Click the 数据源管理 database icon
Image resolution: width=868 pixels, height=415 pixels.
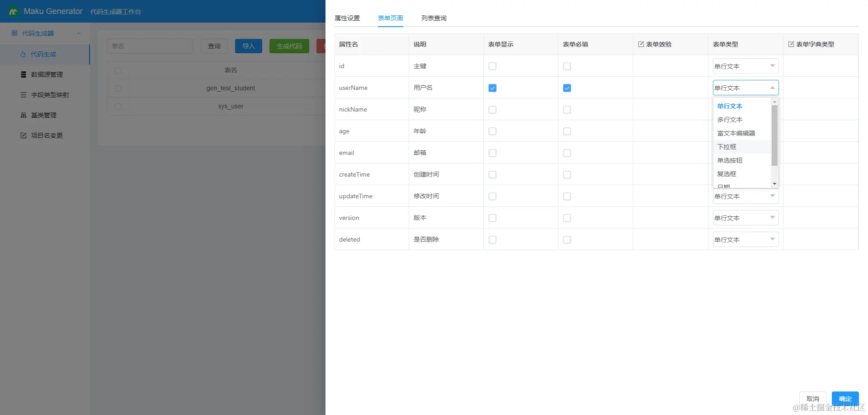pyautogui.click(x=24, y=75)
